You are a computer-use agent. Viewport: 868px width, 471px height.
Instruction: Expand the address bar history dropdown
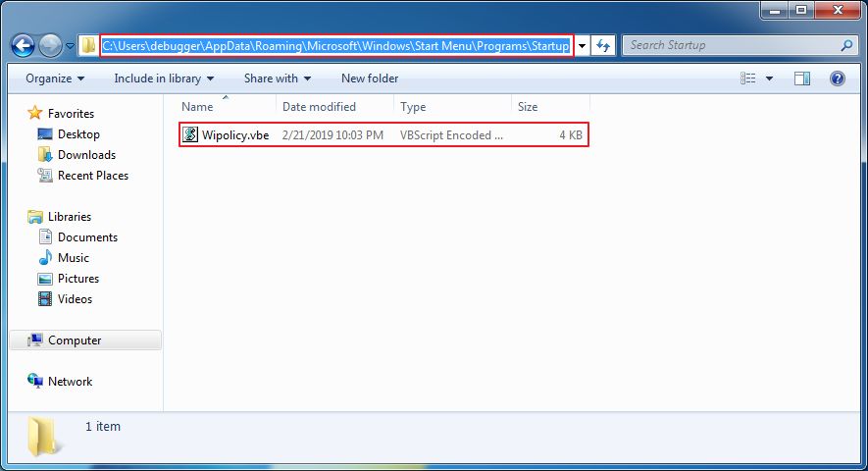click(x=582, y=46)
